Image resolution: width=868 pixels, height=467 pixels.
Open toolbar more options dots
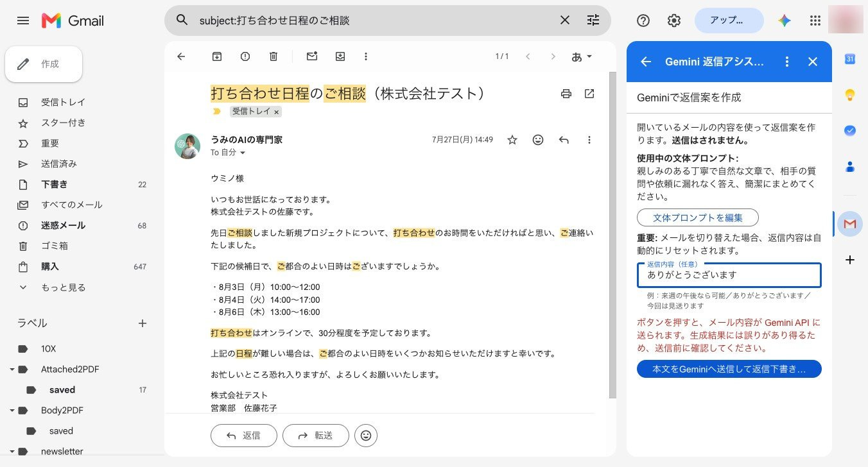tap(366, 56)
